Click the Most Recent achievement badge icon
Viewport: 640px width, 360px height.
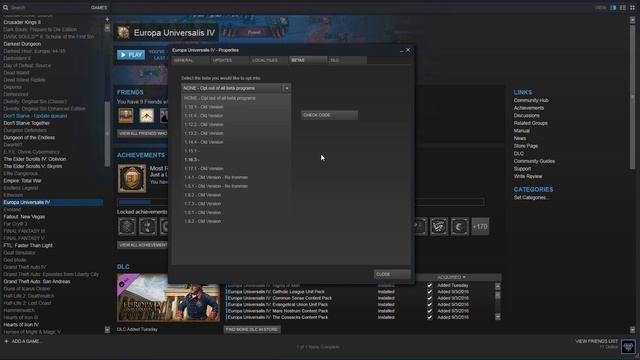click(x=132, y=178)
